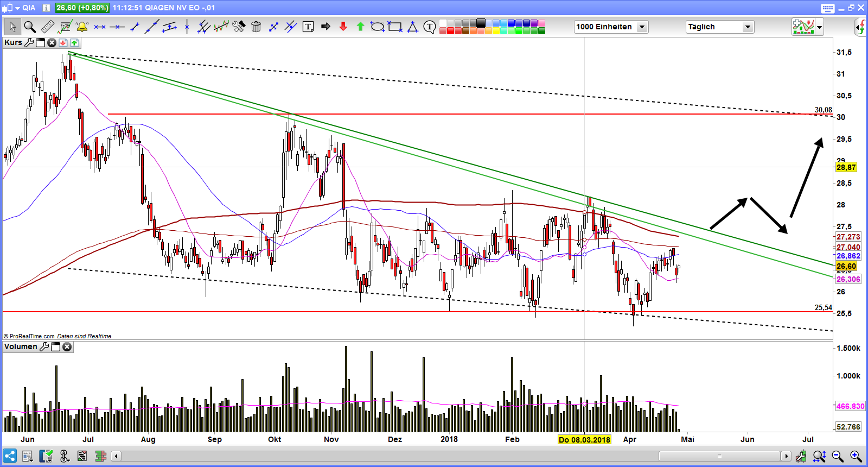Open the QIA window menu arrow
Viewport: 868px width, 467px height.
pyautogui.click(x=17, y=8)
